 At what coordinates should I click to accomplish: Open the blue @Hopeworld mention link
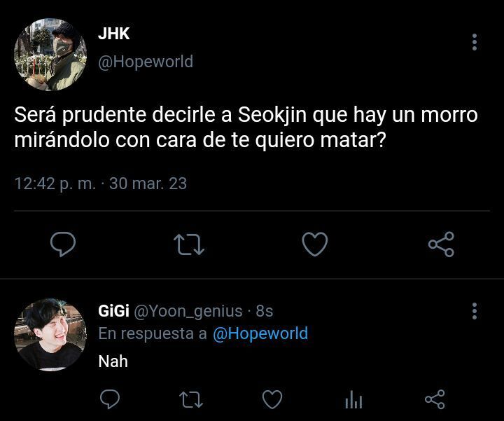260,333
